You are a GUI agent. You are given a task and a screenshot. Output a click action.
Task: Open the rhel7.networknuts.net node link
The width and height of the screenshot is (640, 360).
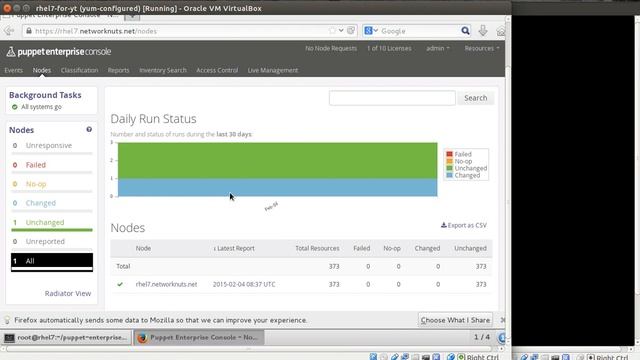pyautogui.click(x=166, y=284)
